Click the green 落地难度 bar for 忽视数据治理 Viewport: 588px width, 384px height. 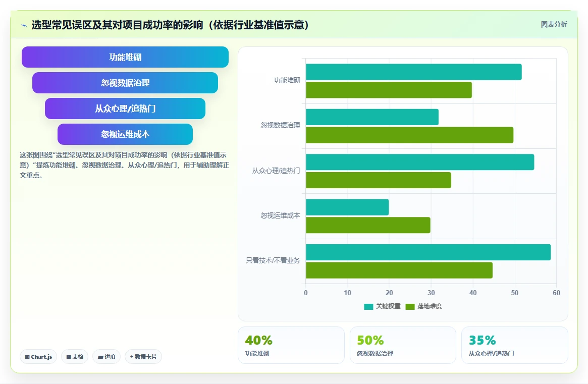tap(409, 135)
